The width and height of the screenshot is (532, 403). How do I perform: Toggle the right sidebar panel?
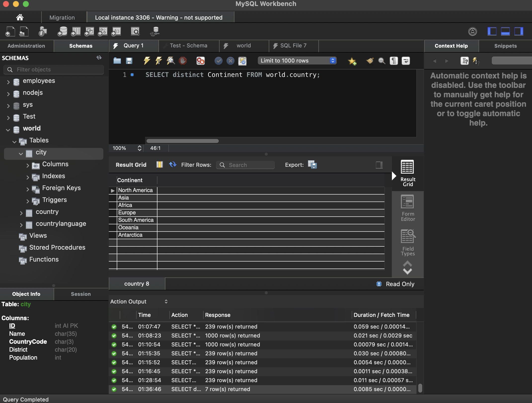pos(519,32)
